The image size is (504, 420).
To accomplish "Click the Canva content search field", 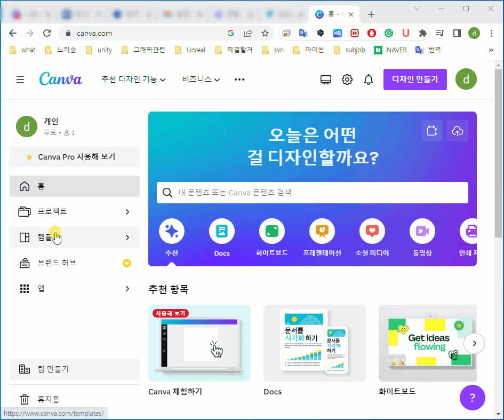I will [313, 192].
